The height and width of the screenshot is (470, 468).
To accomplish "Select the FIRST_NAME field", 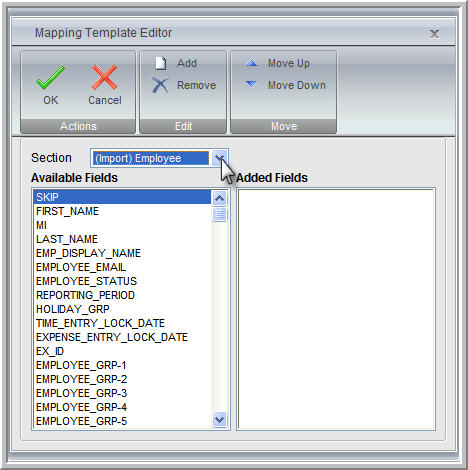I will click(122, 211).
